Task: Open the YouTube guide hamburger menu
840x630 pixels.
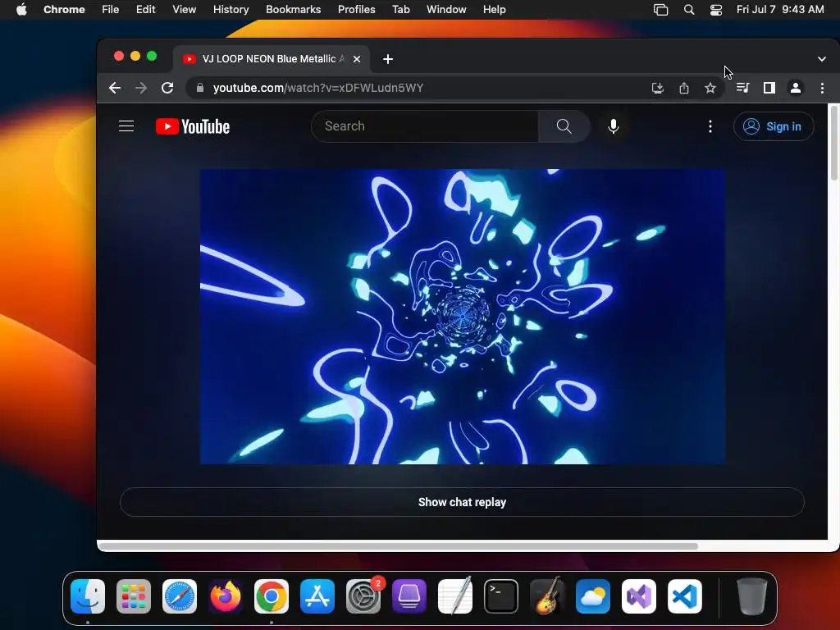Action: [126, 126]
